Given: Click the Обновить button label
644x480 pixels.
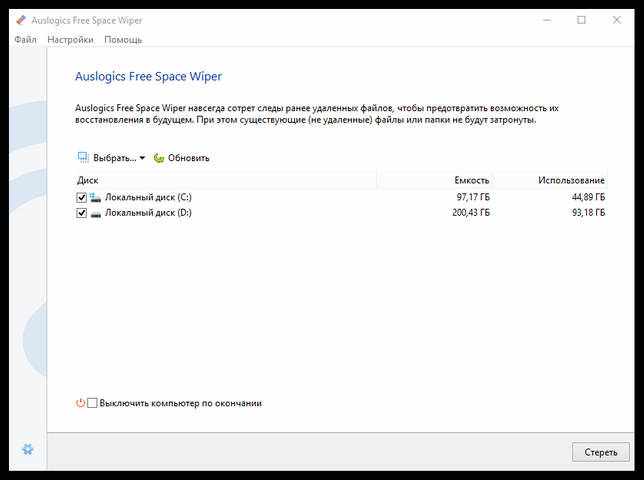Looking at the screenshot, I should pyautogui.click(x=189, y=158).
